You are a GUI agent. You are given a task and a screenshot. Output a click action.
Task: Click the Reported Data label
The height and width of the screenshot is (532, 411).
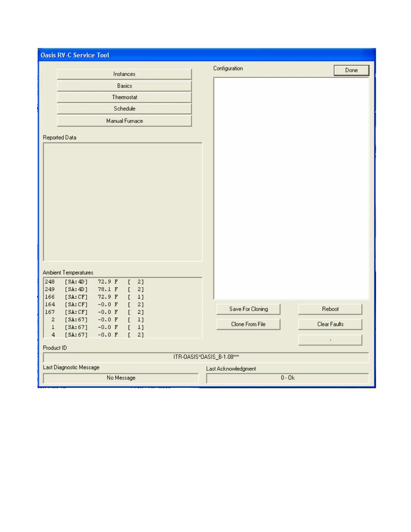(x=59, y=137)
